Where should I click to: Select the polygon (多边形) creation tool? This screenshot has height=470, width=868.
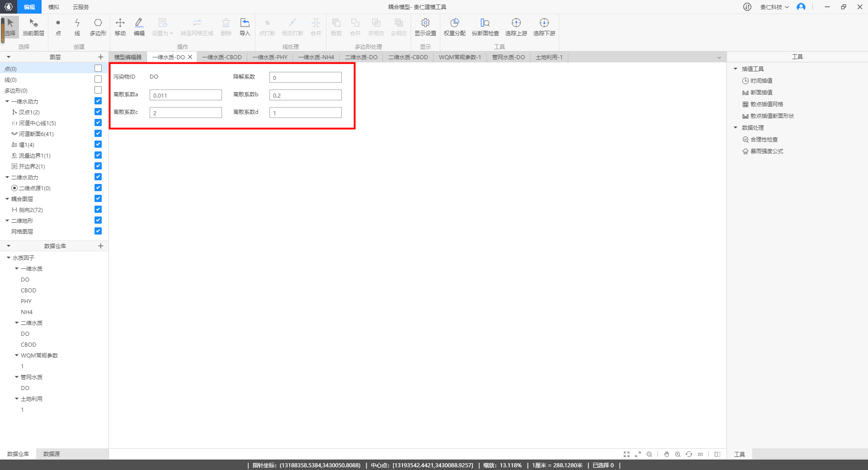point(98,27)
